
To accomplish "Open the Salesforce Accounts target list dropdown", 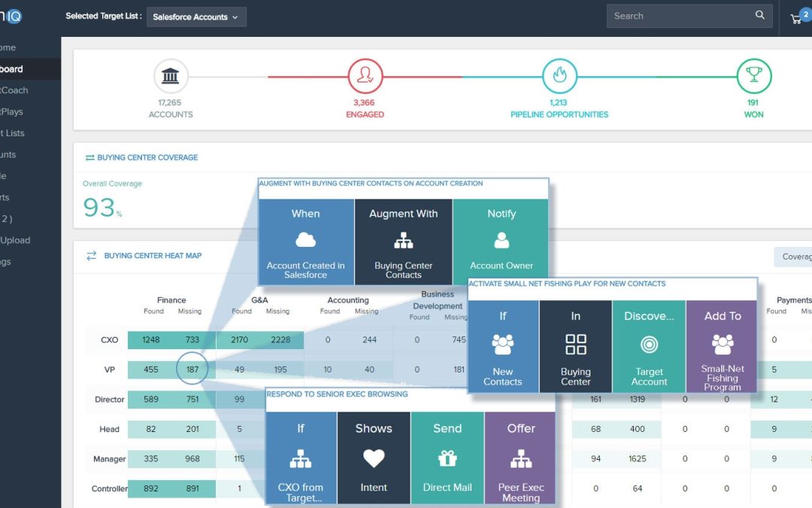I will (196, 17).
